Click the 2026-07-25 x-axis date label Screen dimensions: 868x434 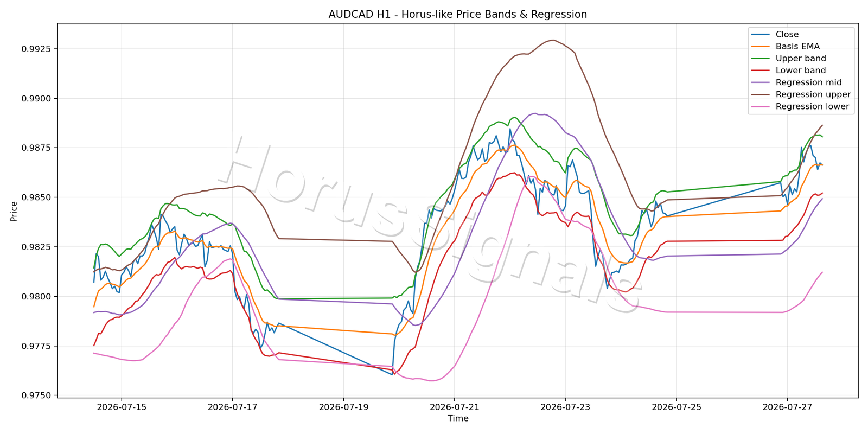676,407
